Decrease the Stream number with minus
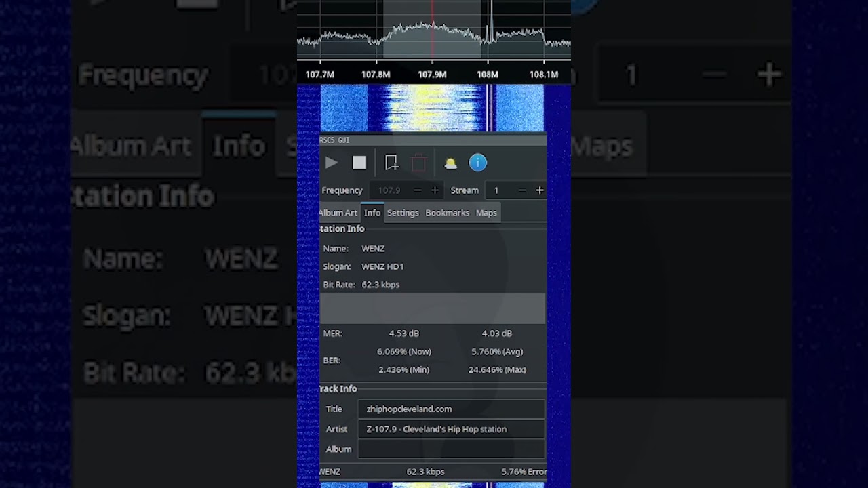Screen dimensions: 868x488 (x=521, y=190)
